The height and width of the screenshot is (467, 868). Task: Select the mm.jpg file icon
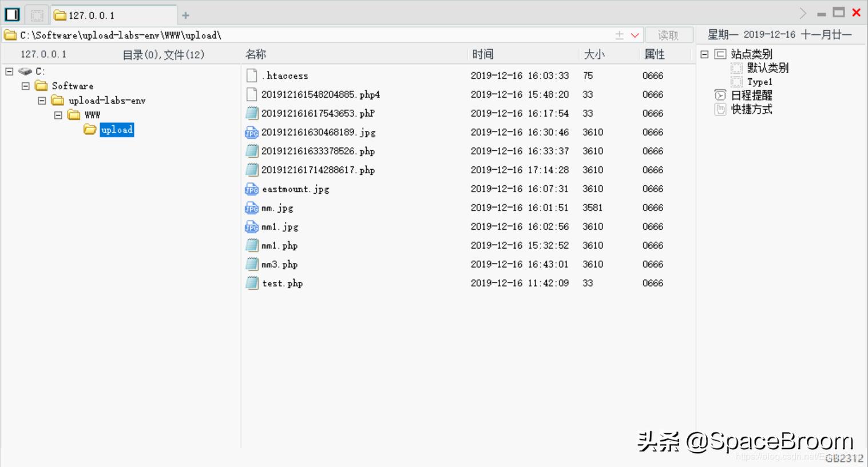[x=251, y=207]
